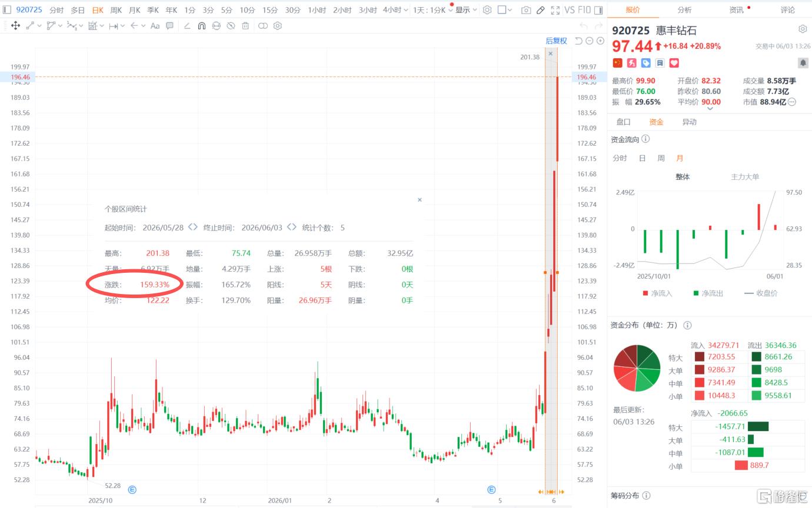
Task: Show info for 资金分布 section
Action: pos(687,325)
